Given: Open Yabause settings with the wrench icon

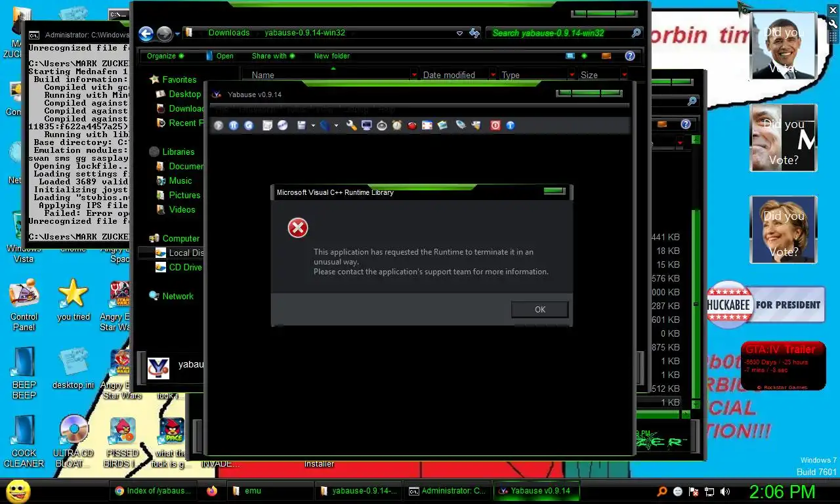Looking at the screenshot, I should (x=352, y=125).
